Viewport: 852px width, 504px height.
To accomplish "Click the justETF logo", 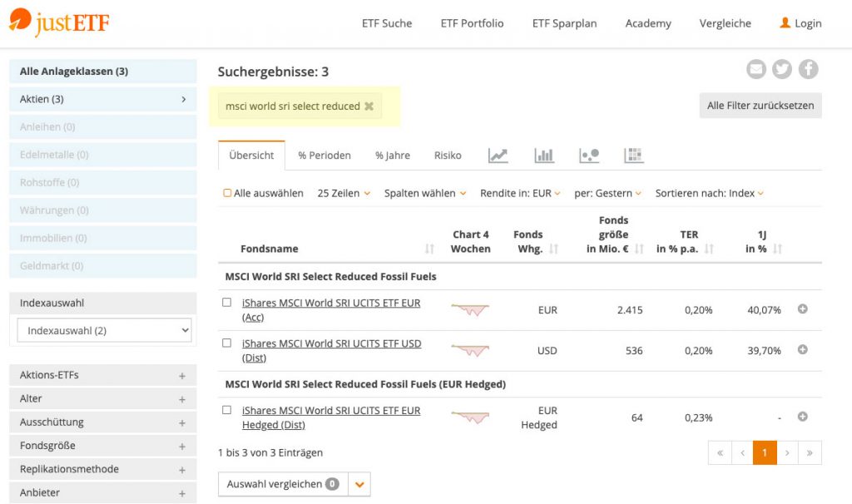I will click(x=59, y=22).
